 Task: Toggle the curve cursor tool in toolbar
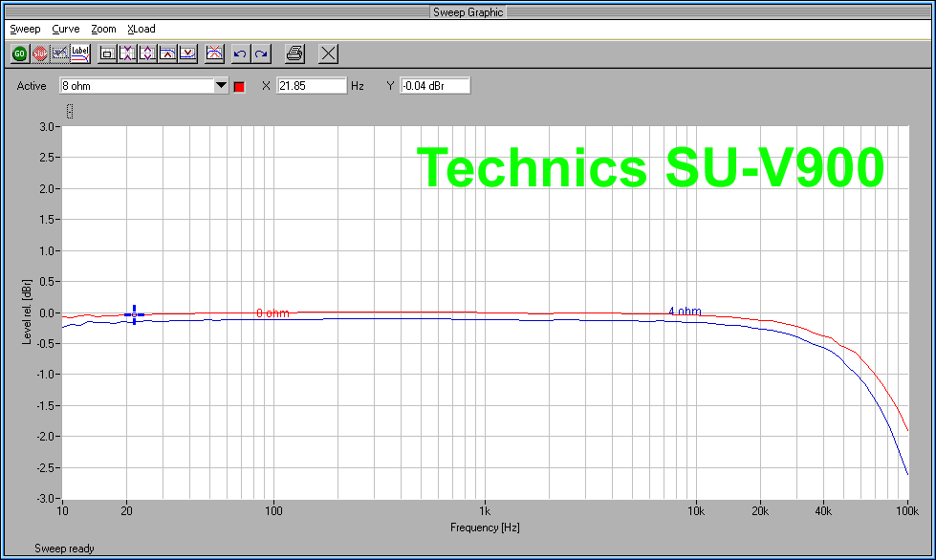pyautogui.click(x=59, y=54)
